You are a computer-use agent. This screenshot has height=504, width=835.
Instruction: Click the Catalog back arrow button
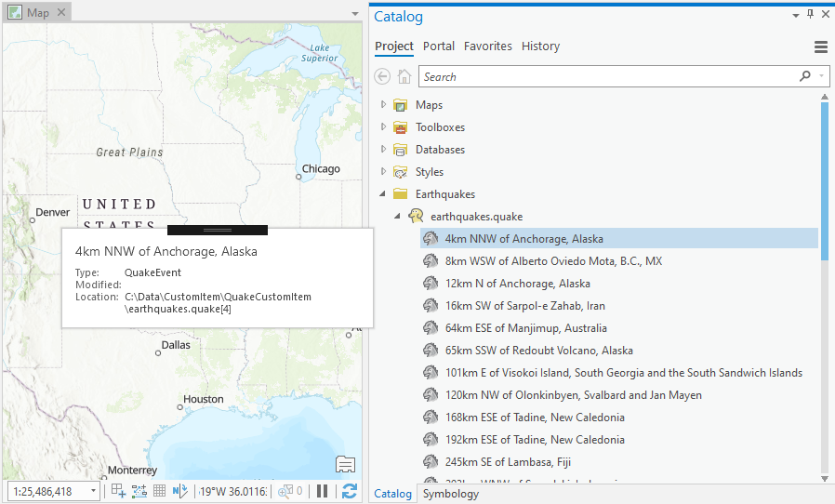pos(382,77)
